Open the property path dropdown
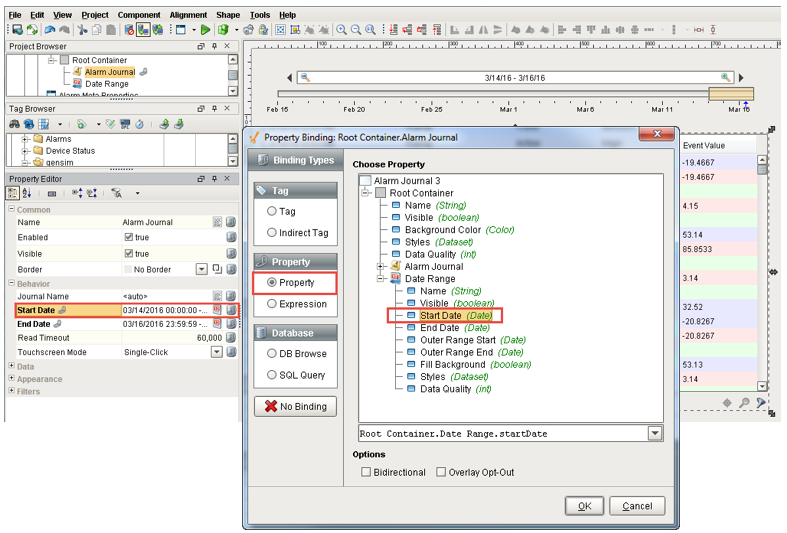The width and height of the screenshot is (787, 533). (655, 434)
